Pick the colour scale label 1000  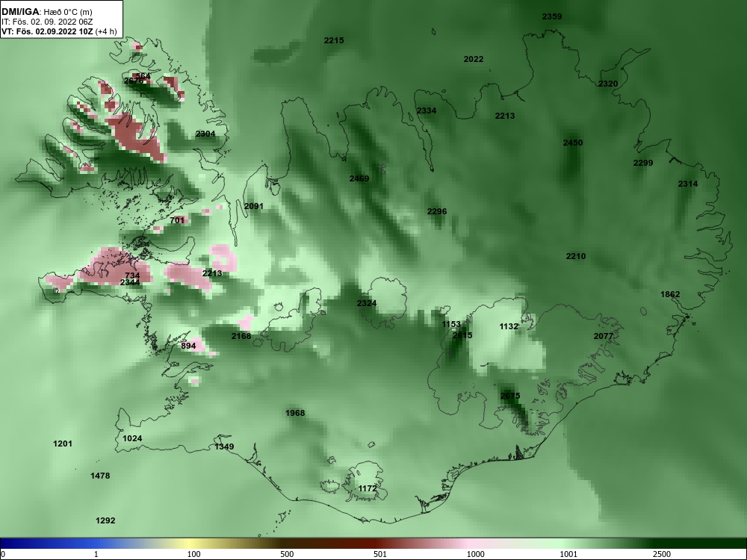click(475, 554)
